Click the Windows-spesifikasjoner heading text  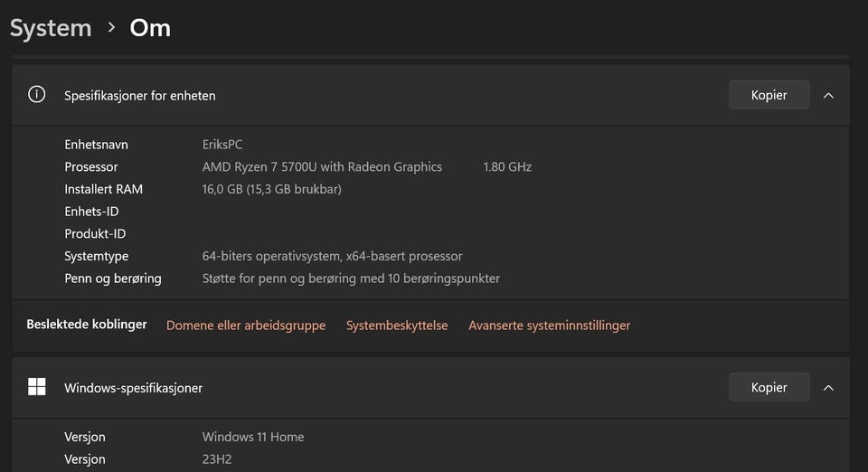(x=133, y=388)
